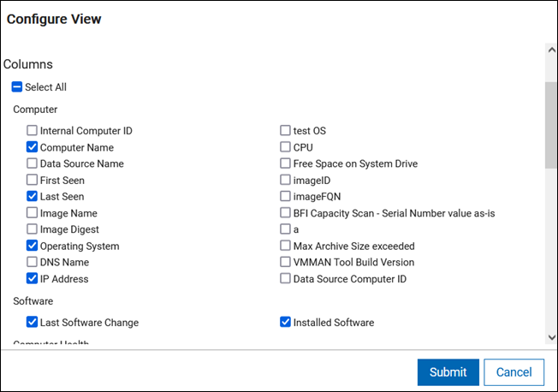Cancel the Configure View dialog
Image resolution: width=558 pixels, height=392 pixels.
tap(513, 372)
